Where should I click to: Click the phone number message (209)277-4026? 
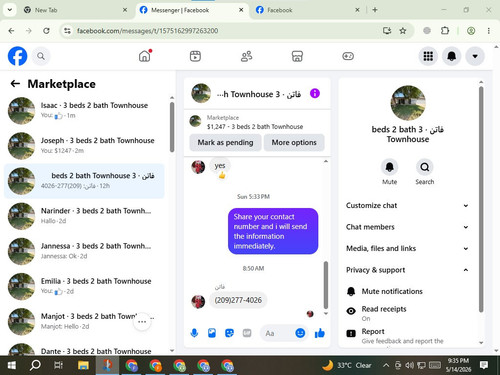coord(238,300)
